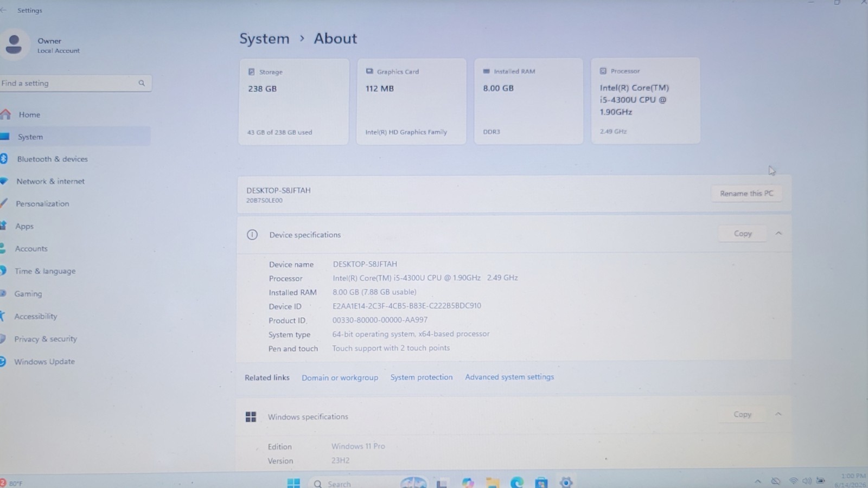The height and width of the screenshot is (488, 868).
Task: Click the Rename this PC button
Action: [x=746, y=194]
